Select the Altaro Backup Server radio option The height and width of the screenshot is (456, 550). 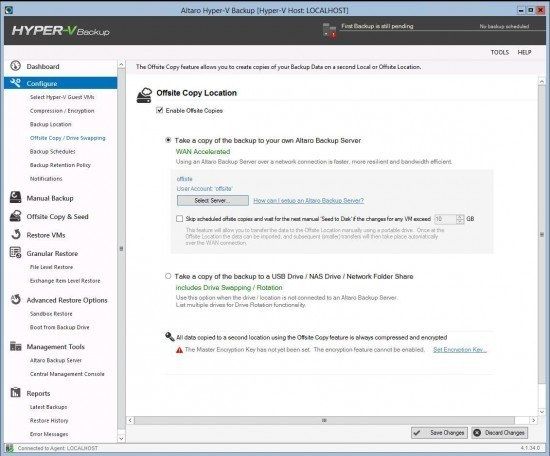coord(168,140)
